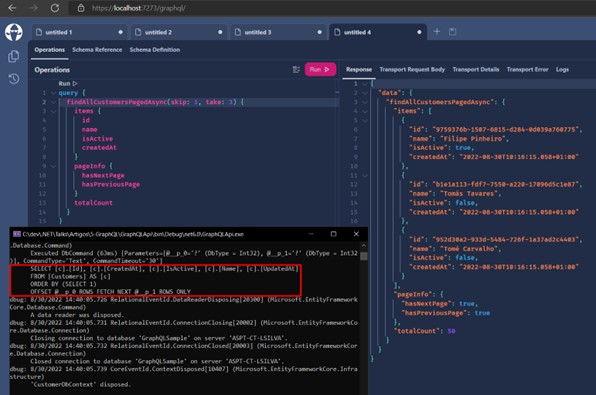Switch to untitled 1 document tab
The height and width of the screenshot is (395, 596).
click(79, 32)
